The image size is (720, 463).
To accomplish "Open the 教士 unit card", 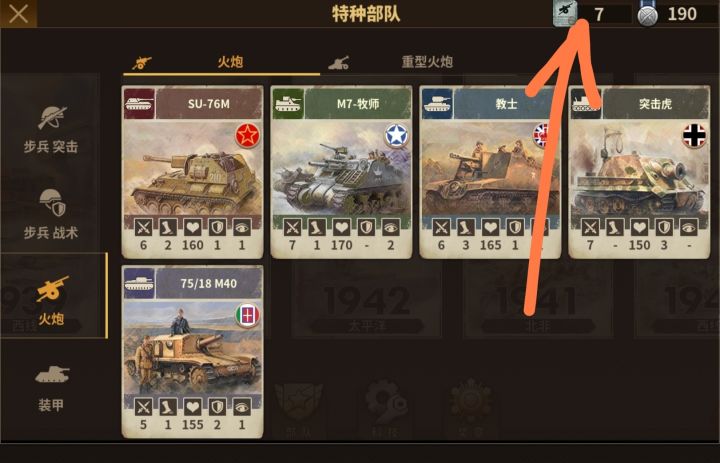I will pos(490,172).
